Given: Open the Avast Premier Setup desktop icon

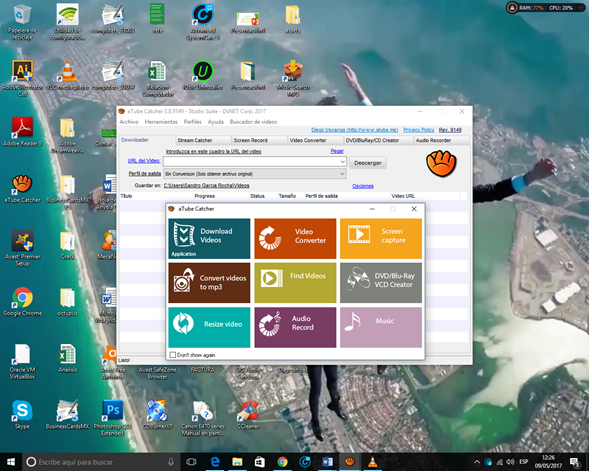Looking at the screenshot, I should [22, 249].
